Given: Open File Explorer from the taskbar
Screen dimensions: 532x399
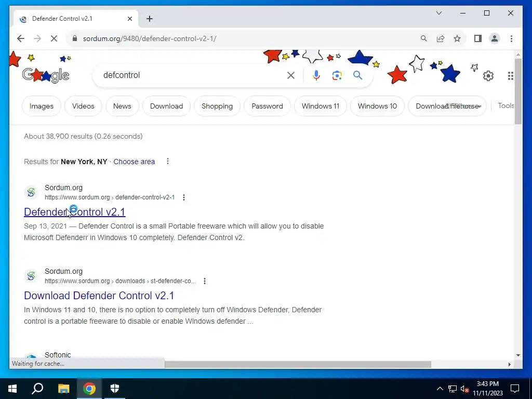Looking at the screenshot, I should point(63,389).
